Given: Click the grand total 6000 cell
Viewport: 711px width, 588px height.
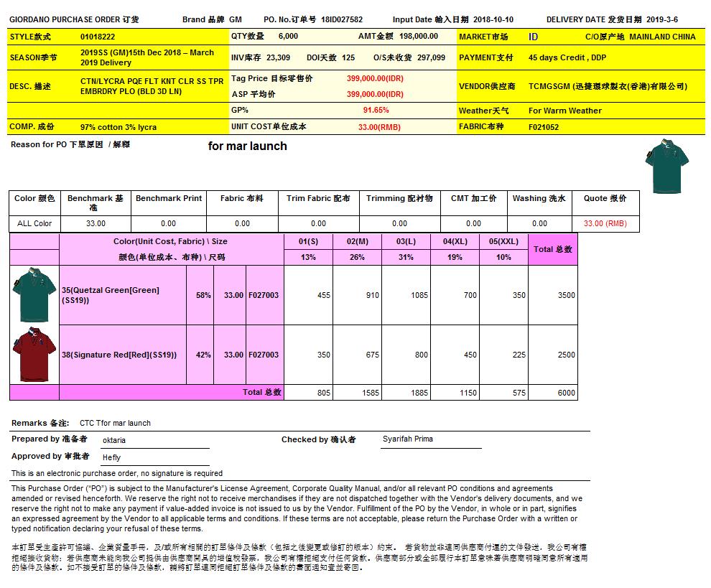Looking at the screenshot, I should tap(552, 393).
